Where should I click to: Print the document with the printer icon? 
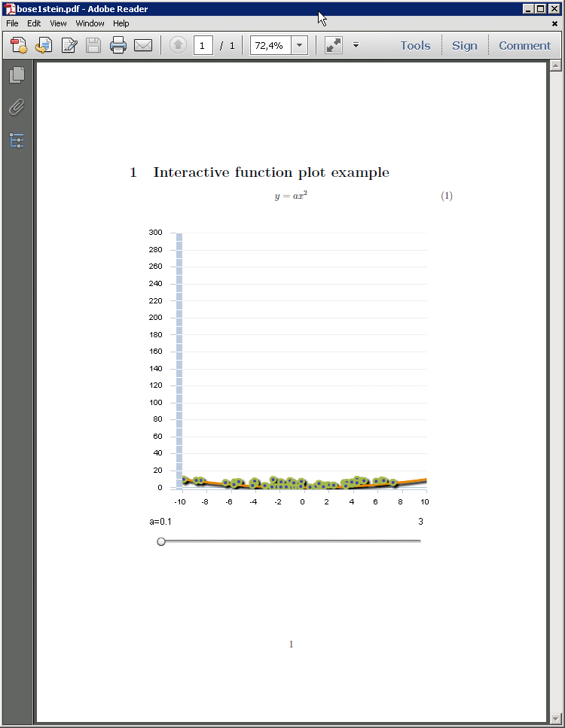[118, 45]
